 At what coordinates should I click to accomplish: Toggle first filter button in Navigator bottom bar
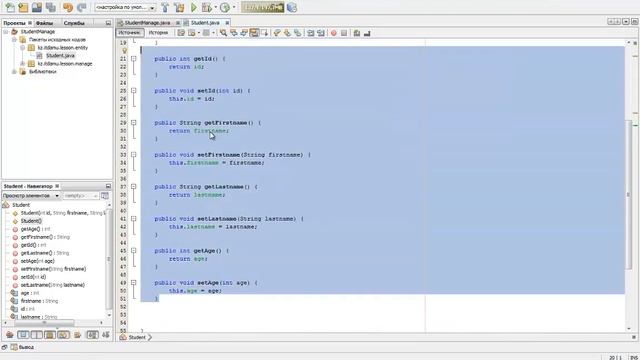[10, 335]
